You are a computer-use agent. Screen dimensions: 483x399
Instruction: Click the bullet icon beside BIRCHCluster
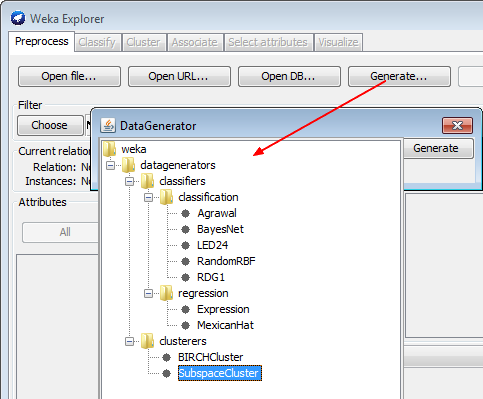167,357
